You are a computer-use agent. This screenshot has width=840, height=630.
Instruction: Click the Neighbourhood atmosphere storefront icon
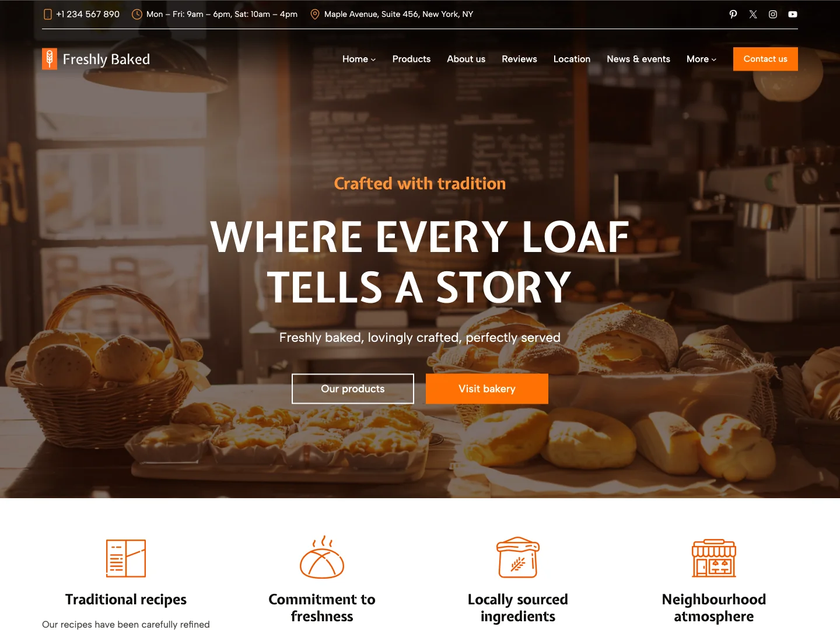point(714,558)
